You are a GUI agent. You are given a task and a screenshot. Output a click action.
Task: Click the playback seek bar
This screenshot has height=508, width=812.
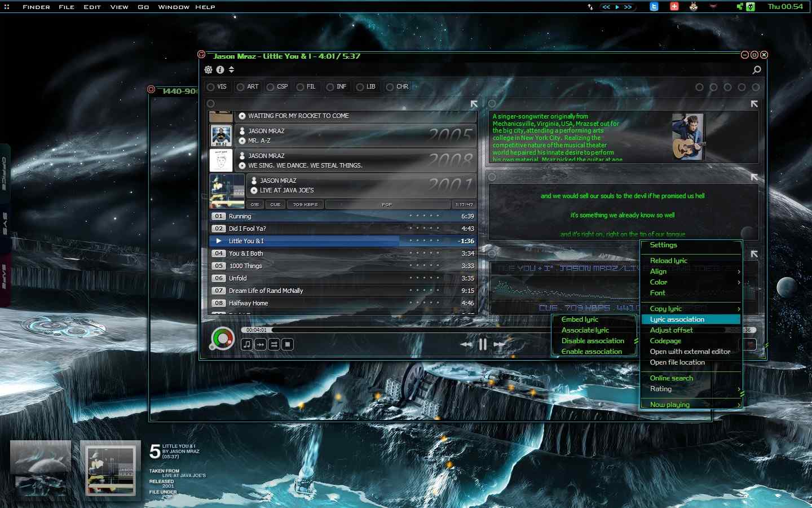coord(499,330)
